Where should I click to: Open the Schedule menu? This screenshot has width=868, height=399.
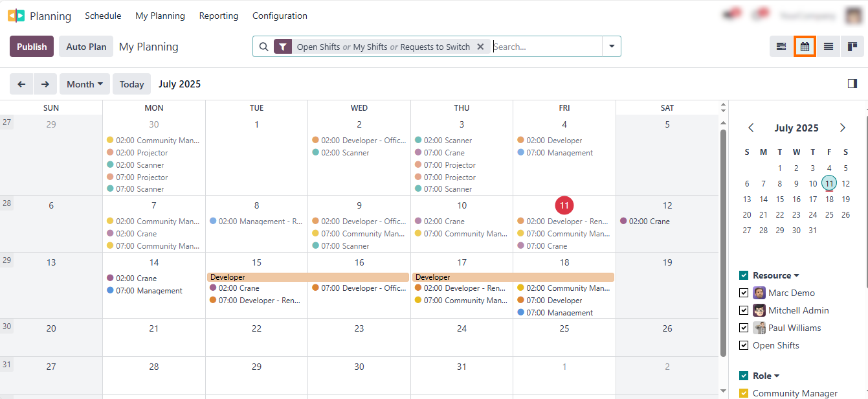coord(103,15)
